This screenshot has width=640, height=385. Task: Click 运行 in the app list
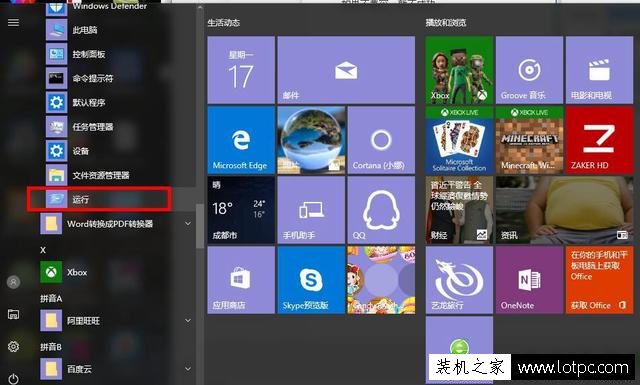tap(99, 199)
